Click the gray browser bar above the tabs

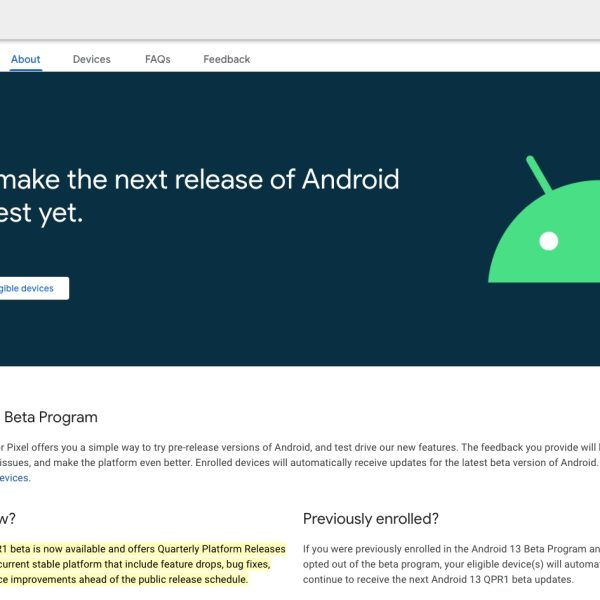(x=300, y=18)
